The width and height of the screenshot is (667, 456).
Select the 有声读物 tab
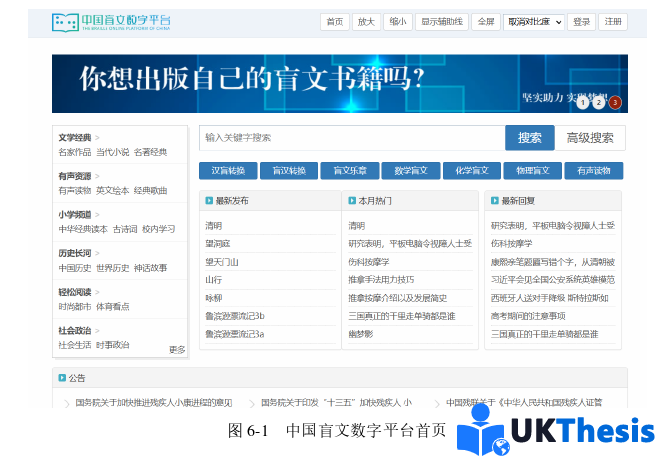point(593,171)
